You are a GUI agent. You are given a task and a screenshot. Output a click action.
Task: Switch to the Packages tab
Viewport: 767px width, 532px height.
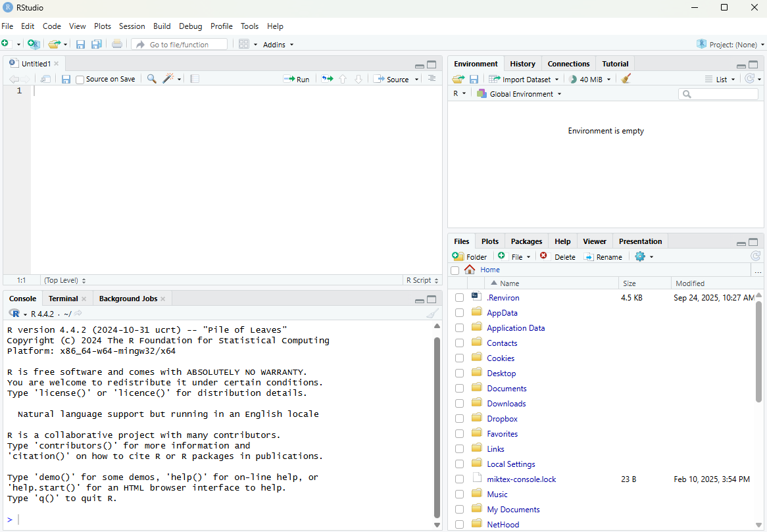(x=526, y=241)
